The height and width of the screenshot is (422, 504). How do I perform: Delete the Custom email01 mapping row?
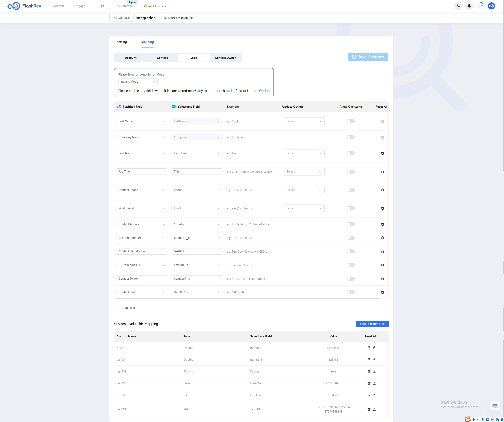383,265
